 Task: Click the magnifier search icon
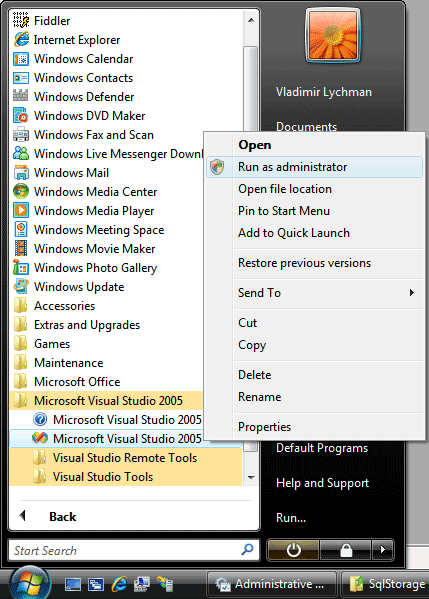[x=248, y=550]
